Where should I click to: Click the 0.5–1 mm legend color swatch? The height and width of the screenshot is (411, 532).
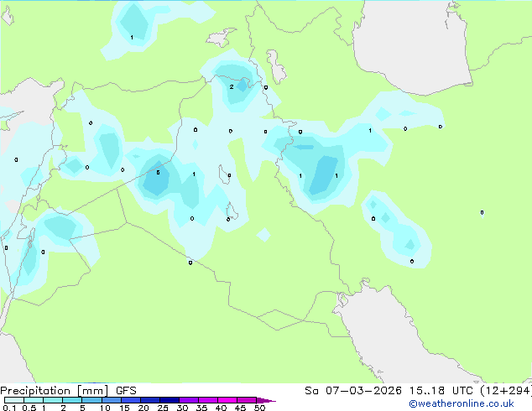(34, 400)
